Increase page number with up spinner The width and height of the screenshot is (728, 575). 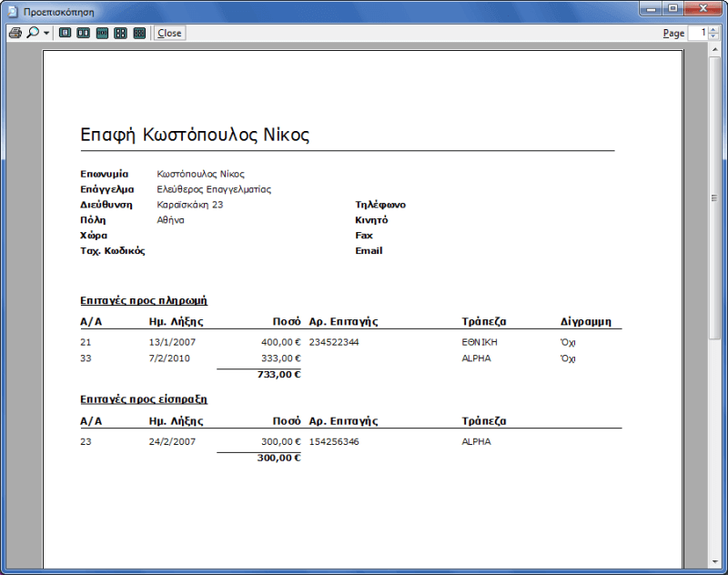click(713, 29)
